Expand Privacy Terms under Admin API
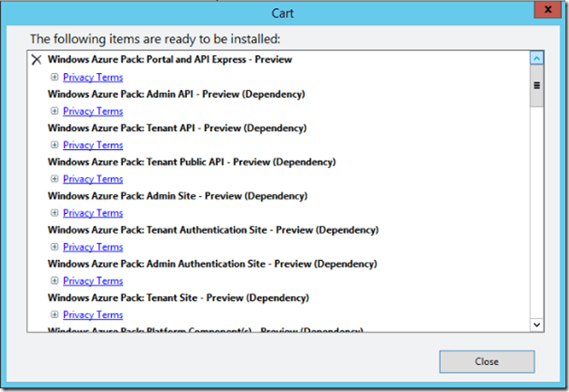The height and width of the screenshot is (392, 569). coord(55,111)
